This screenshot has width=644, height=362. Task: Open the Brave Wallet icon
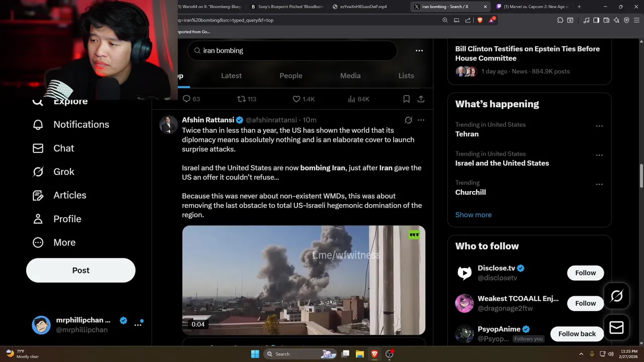(x=606, y=20)
